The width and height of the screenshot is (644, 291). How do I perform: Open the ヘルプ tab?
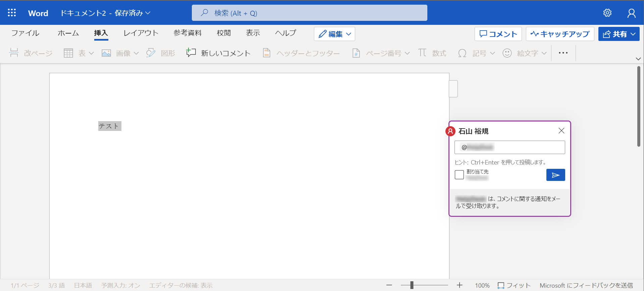point(285,33)
